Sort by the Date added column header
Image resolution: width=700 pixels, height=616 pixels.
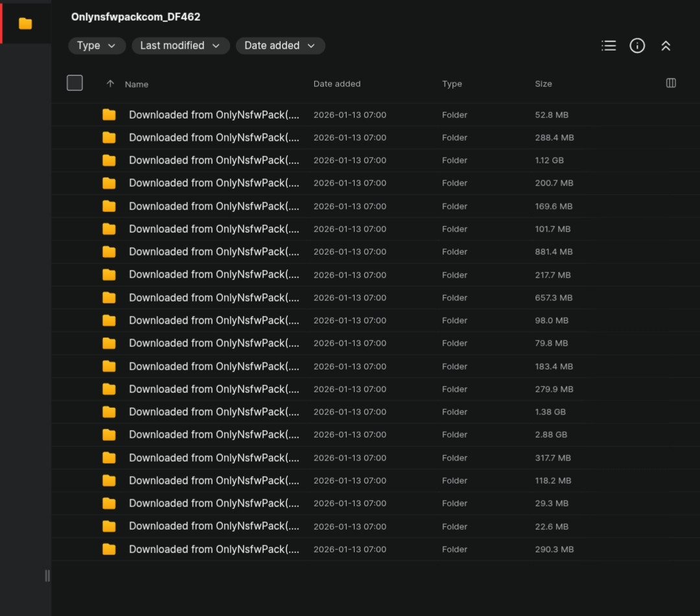tap(336, 84)
